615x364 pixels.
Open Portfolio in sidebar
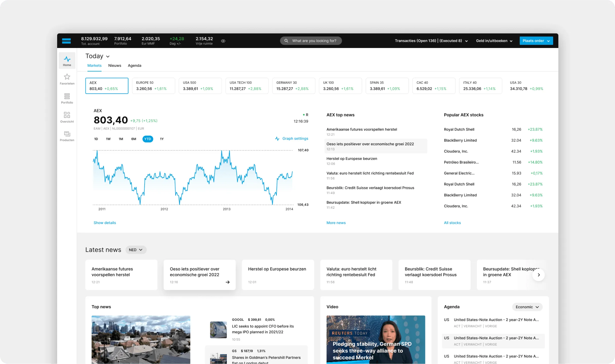tap(67, 98)
